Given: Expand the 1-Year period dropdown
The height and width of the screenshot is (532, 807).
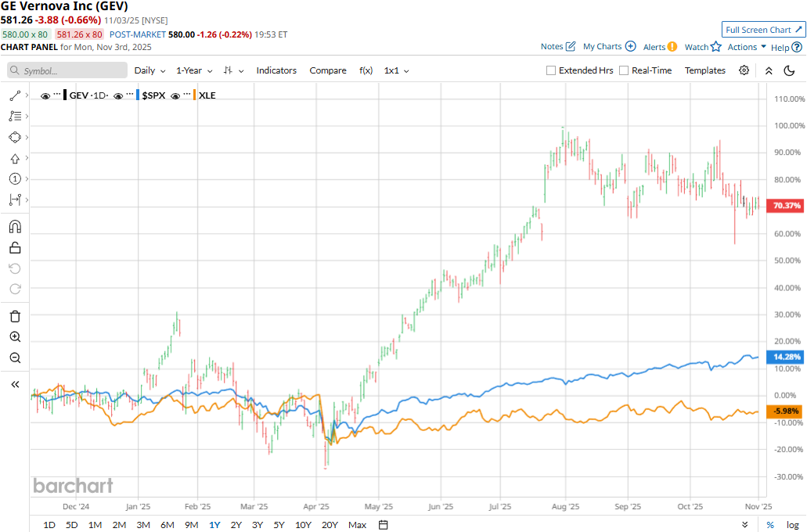Looking at the screenshot, I should [x=195, y=70].
